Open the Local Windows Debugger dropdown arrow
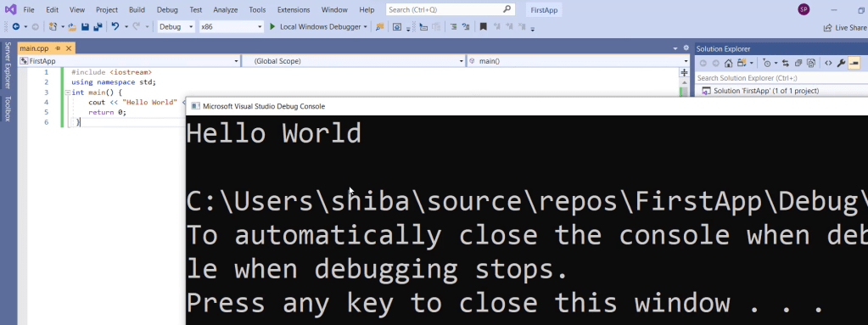This screenshot has width=868, height=325. pyautogui.click(x=366, y=26)
